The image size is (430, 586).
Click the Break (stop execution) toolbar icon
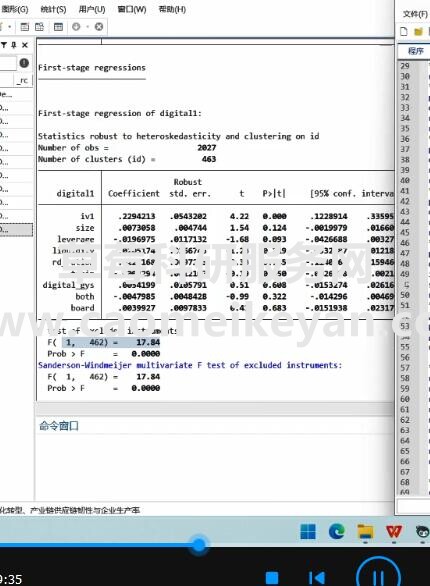click(x=99, y=27)
